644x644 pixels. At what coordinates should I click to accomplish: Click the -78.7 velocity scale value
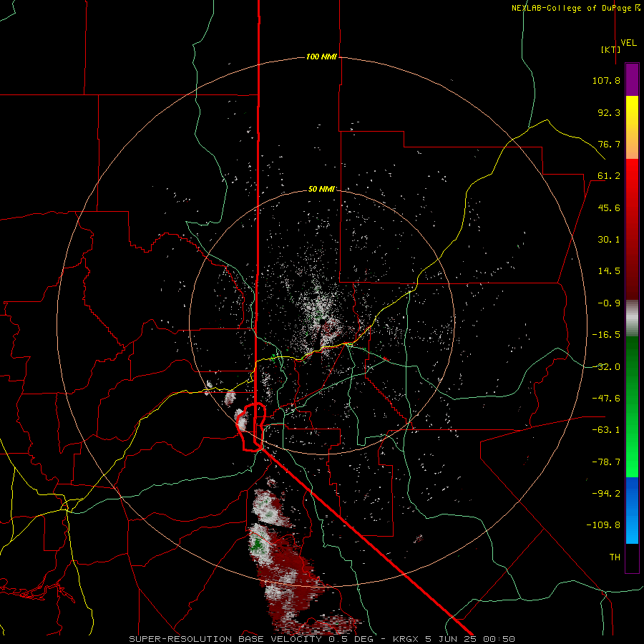(606, 462)
